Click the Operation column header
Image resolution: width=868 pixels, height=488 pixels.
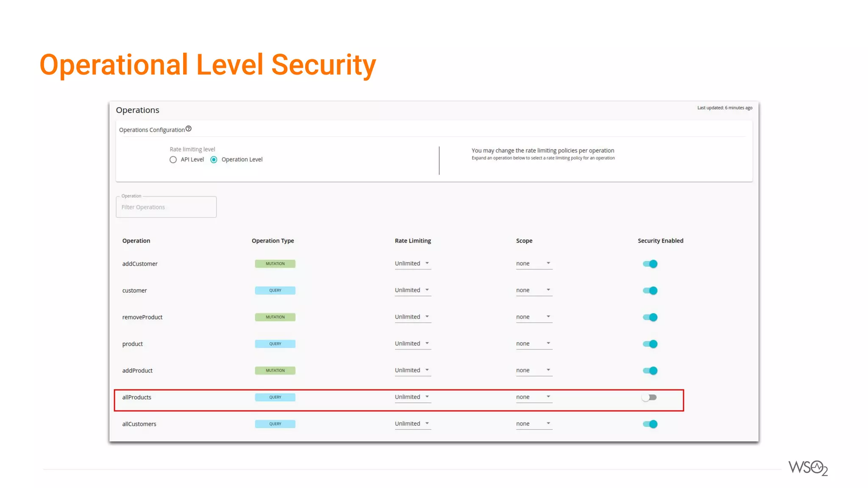136,241
